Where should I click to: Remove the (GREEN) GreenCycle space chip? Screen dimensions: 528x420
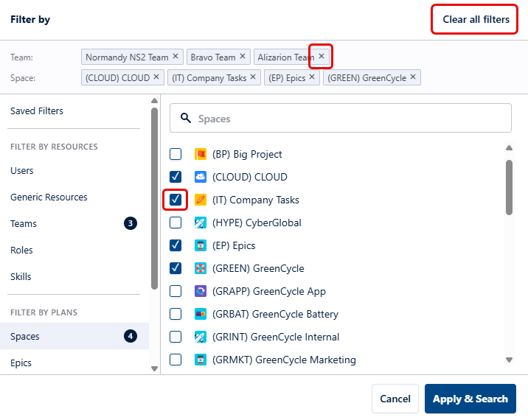pos(413,77)
